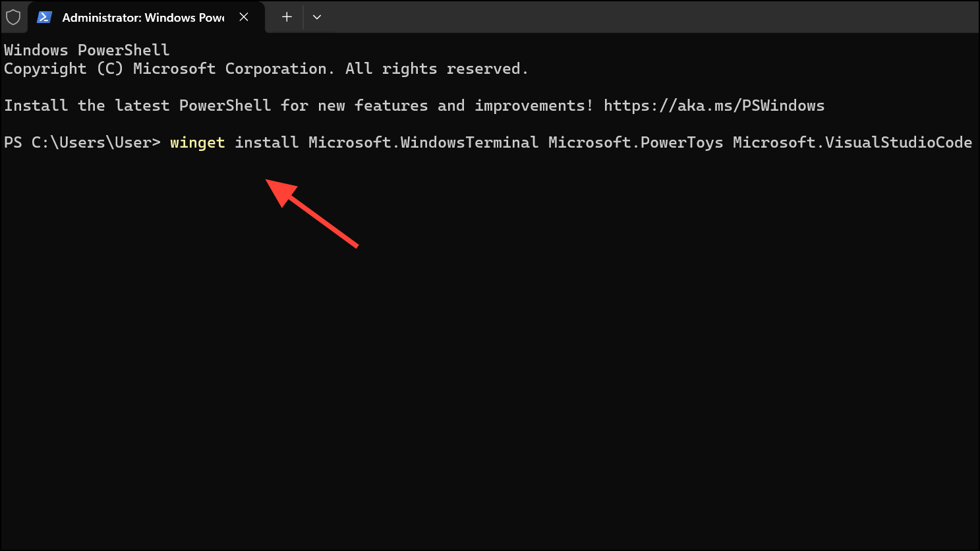Click the red arrow annotation
980x551 pixels.
[x=312, y=213]
